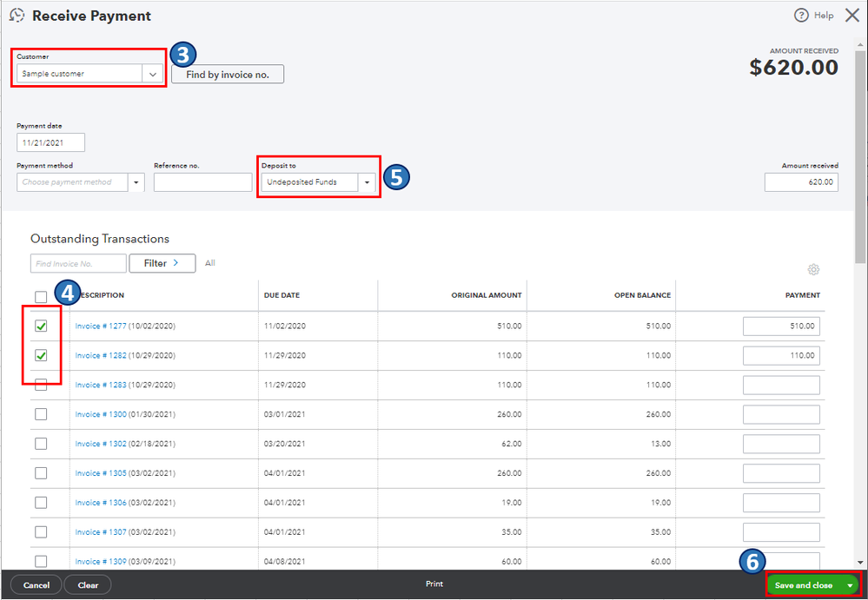This screenshot has width=868, height=600.
Task: Open Invoice # 1309 link
Action: [101, 561]
